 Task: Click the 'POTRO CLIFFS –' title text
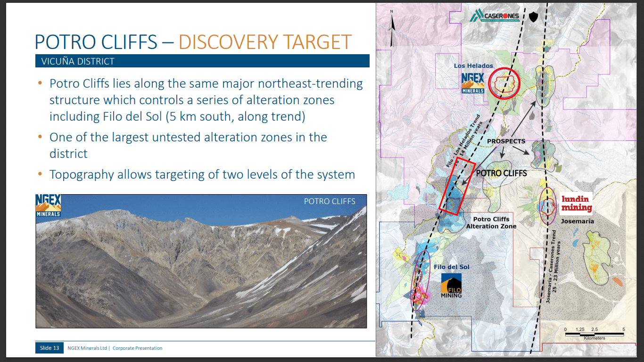pos(104,42)
